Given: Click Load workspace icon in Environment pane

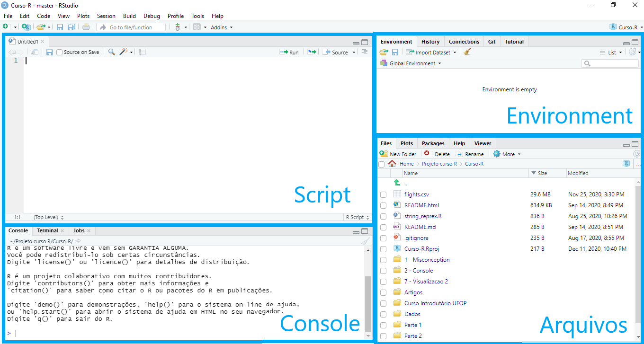Looking at the screenshot, I should click(384, 52).
